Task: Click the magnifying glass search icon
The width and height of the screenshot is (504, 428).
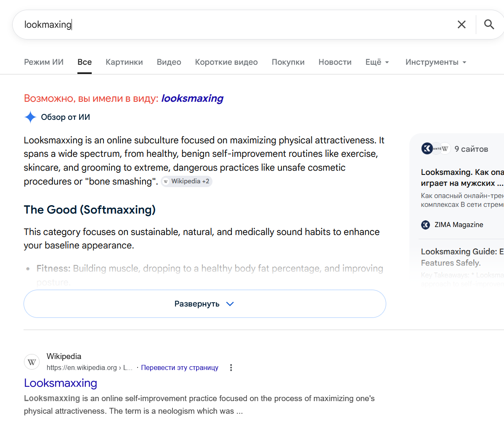Action: click(x=489, y=24)
